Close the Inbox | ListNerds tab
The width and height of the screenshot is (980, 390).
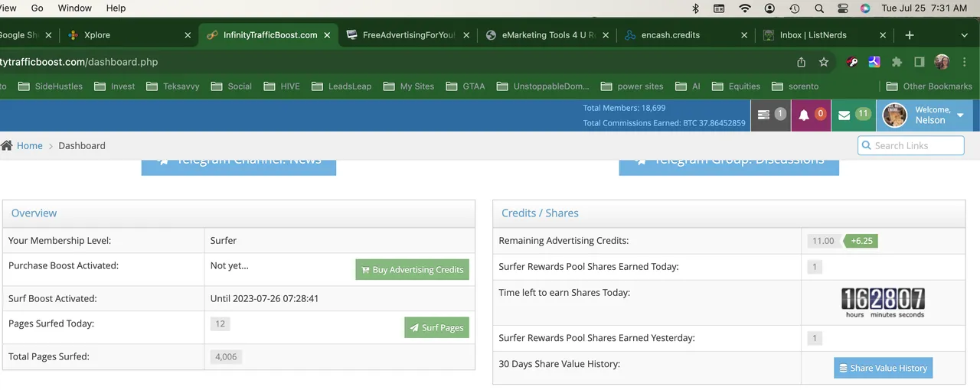coord(883,35)
